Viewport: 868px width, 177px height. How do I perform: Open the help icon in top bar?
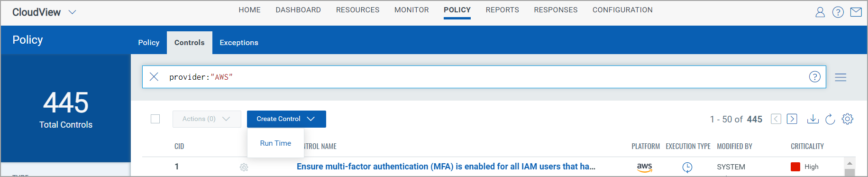pos(838,12)
